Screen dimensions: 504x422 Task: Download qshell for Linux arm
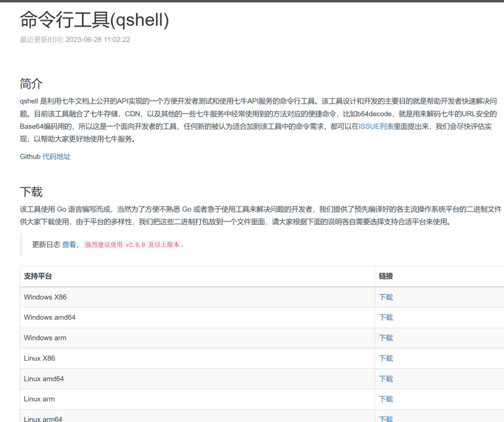386,399
